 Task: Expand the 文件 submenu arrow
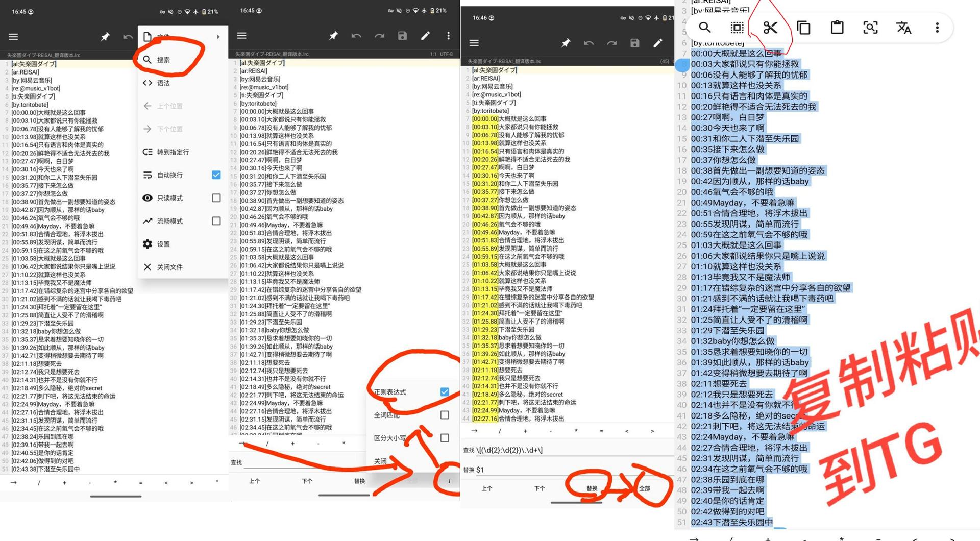(218, 37)
